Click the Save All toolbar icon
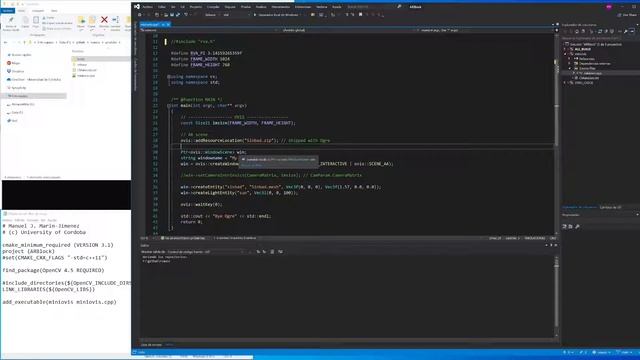 tap(178, 15)
